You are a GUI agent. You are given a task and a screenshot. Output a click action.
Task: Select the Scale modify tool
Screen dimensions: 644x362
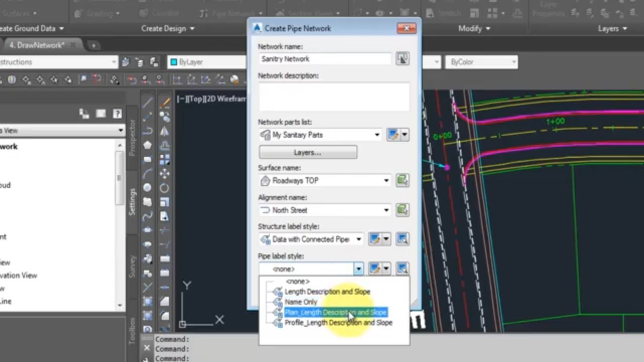coord(165,202)
